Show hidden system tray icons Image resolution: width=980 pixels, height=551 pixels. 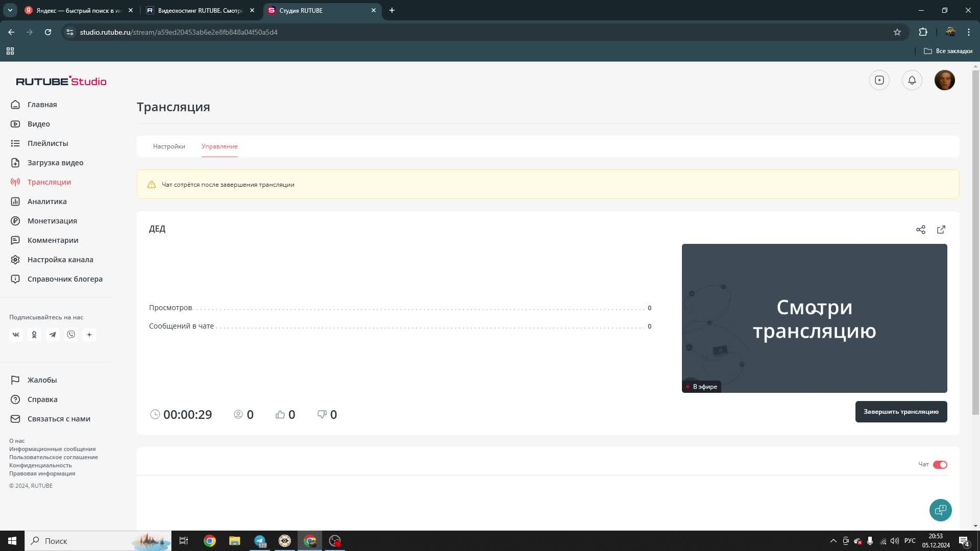coord(833,541)
